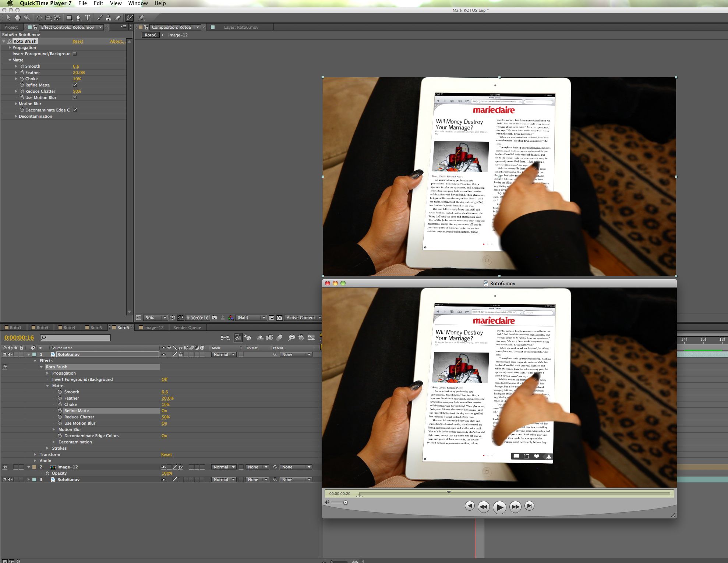728x563 pixels.
Task: Click Reset for Transform in timeline
Action: tap(166, 454)
